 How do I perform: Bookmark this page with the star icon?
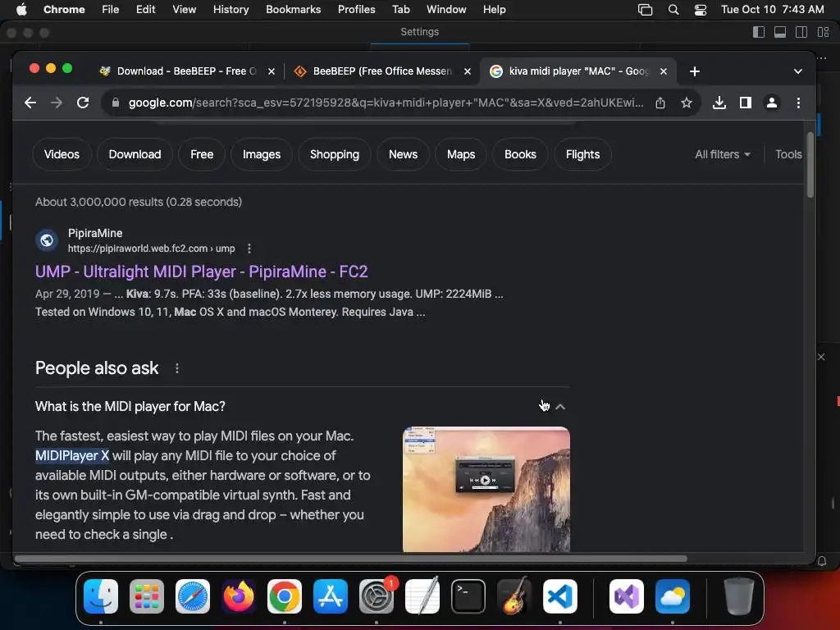687,103
